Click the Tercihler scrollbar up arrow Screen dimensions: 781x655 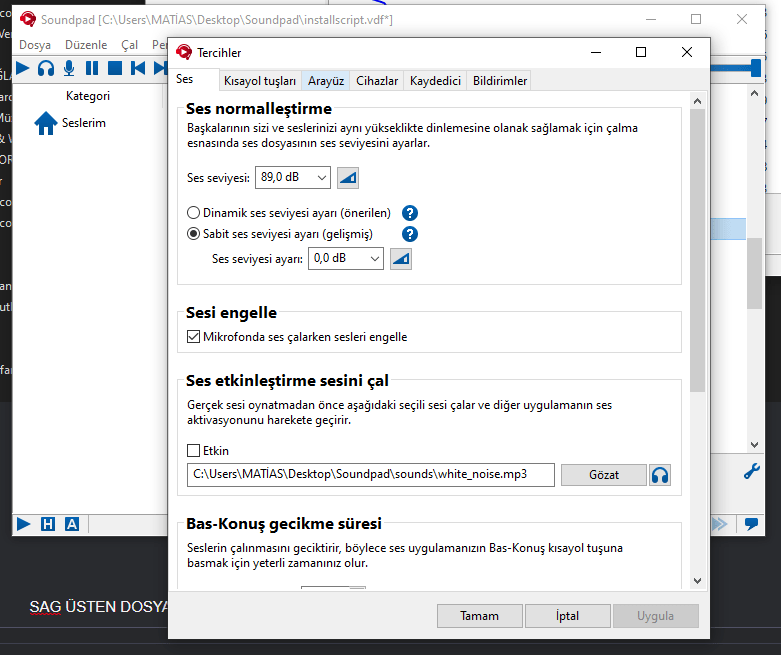tap(697, 101)
